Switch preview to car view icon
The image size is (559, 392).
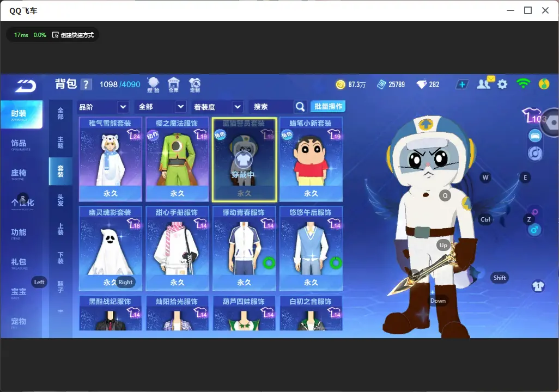tap(535, 136)
